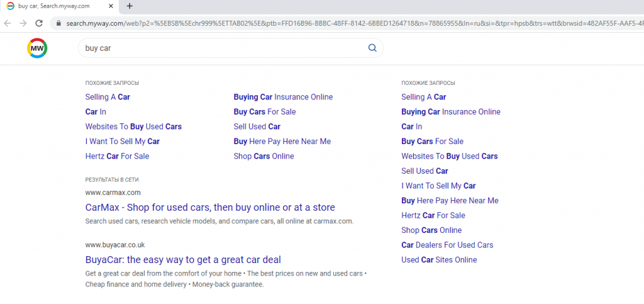Open middle 'Buying Car Insurance Online' link
The image size is (644, 304).
284,97
